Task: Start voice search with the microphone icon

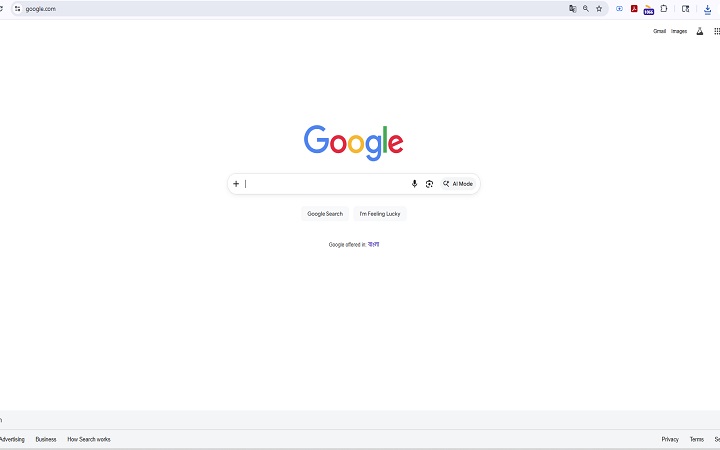Action: click(x=414, y=184)
